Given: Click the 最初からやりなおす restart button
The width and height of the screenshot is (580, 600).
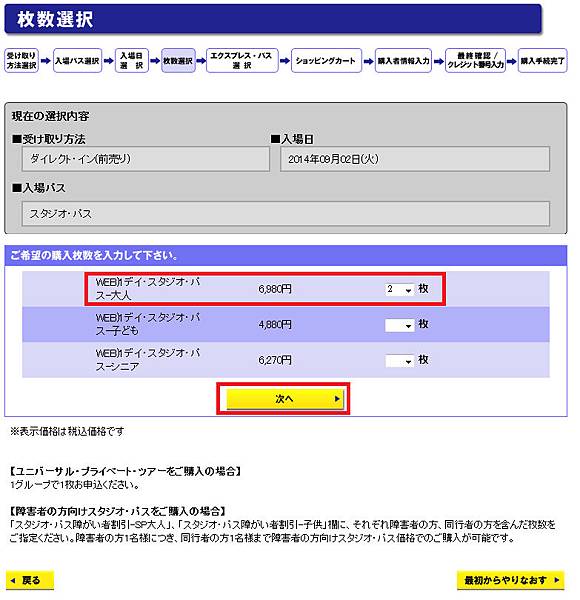Looking at the screenshot, I should point(510,580).
